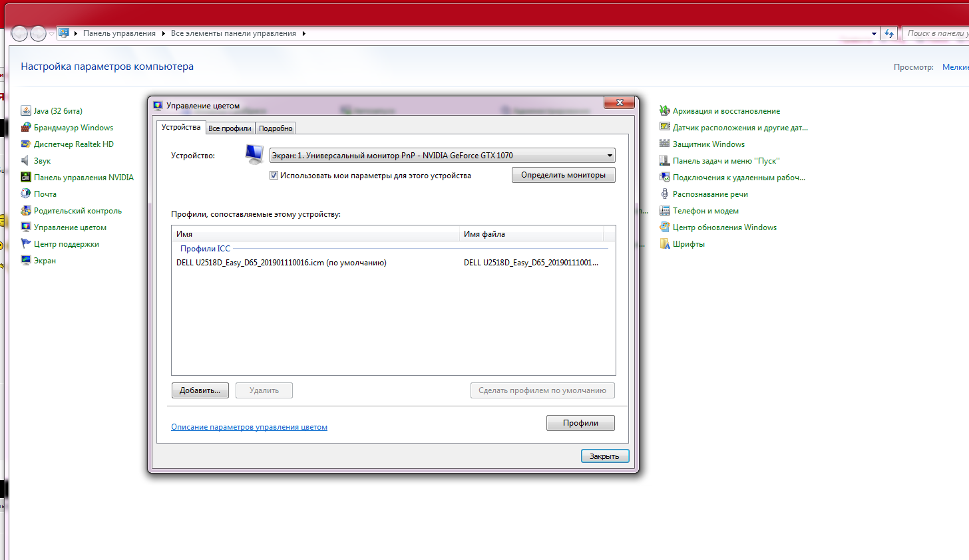969x560 pixels.
Task: Open 'Описание параметров управления цветом' link
Action: click(x=249, y=427)
